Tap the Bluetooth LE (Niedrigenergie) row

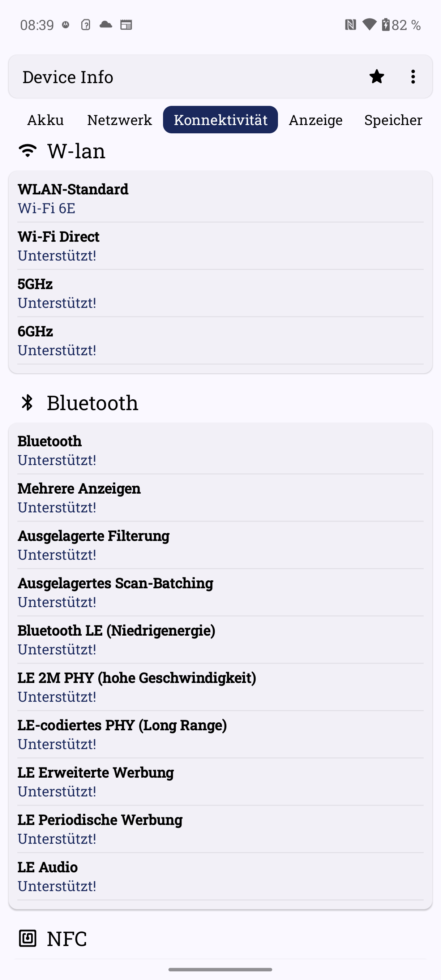click(x=220, y=640)
